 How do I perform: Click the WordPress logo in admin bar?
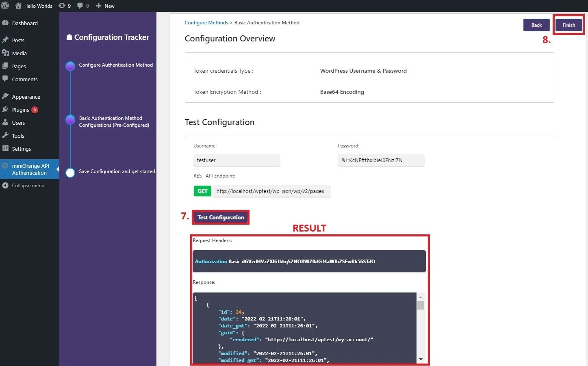coord(6,6)
